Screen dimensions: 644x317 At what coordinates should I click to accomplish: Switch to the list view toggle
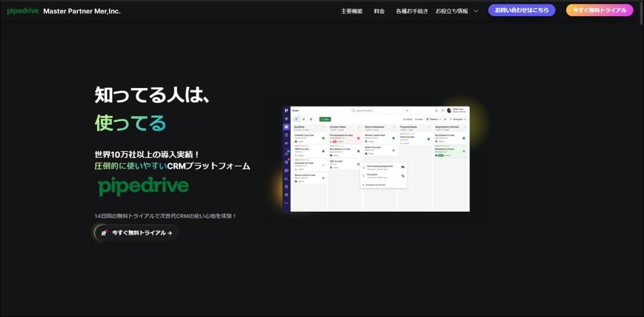pyautogui.click(x=304, y=119)
